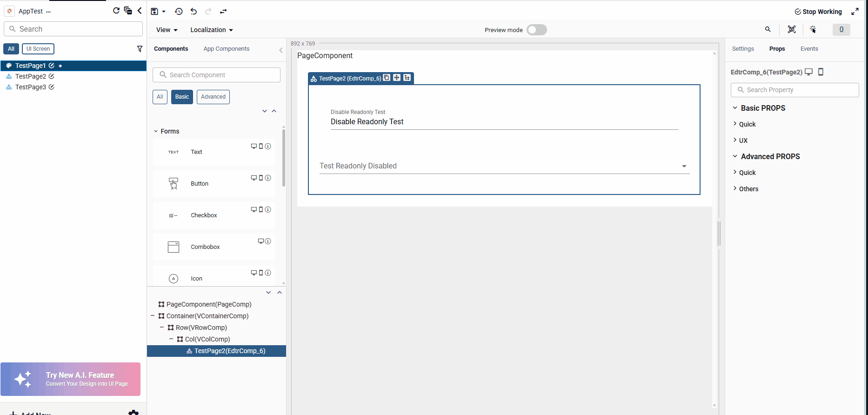Open the Localization dropdown menu
868x415 pixels.
(x=211, y=30)
